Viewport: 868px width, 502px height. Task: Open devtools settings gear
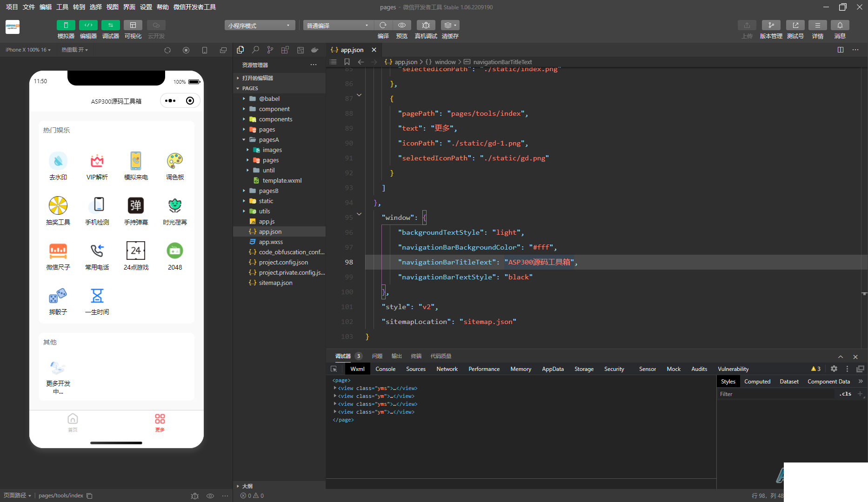point(834,369)
